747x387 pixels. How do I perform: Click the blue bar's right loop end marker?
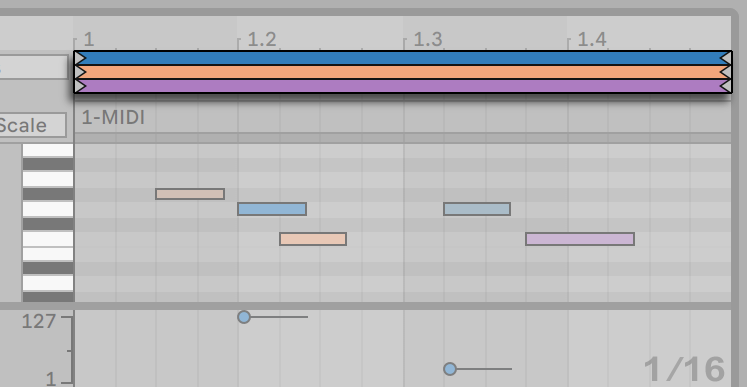(726, 58)
